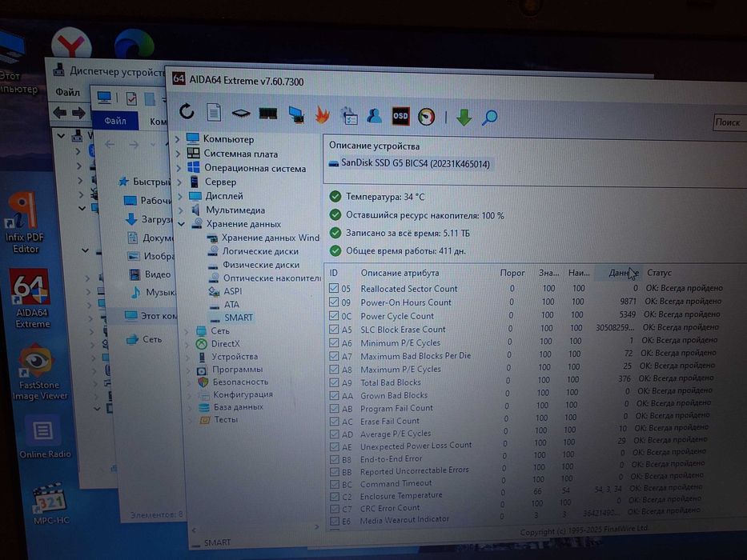747x560 pixels.
Task: Click the green download arrow icon
Action: (464, 117)
